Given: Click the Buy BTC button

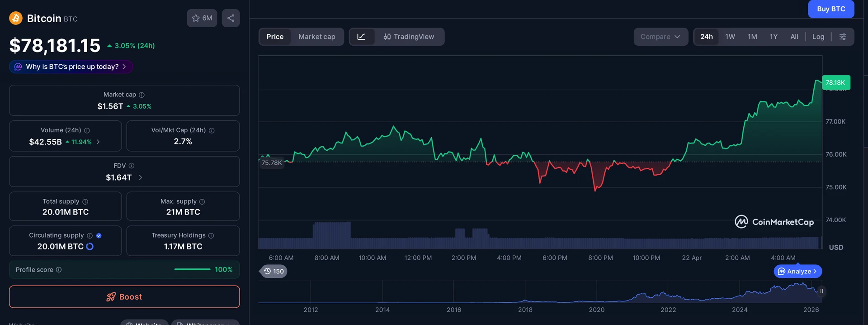Looking at the screenshot, I should point(831,9).
